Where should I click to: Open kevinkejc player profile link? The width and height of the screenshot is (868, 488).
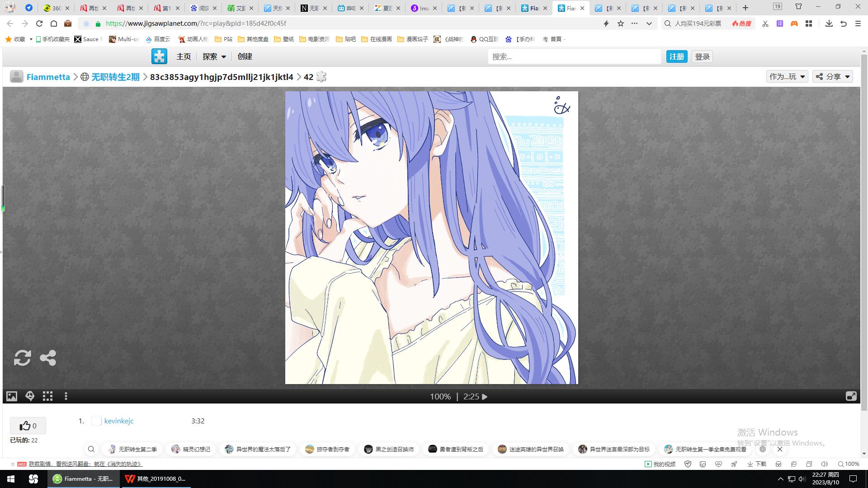[119, 421]
